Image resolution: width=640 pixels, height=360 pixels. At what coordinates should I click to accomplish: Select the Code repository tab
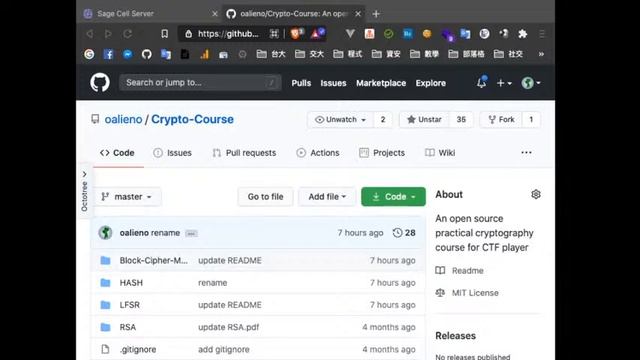click(118, 153)
